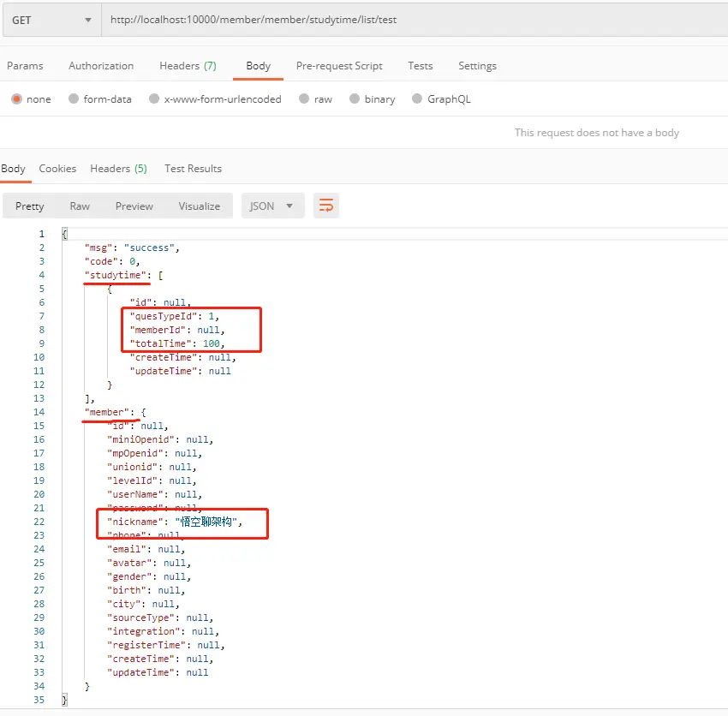Select the x-www-form-urlencoded radio option
728x716 pixels.
154,98
